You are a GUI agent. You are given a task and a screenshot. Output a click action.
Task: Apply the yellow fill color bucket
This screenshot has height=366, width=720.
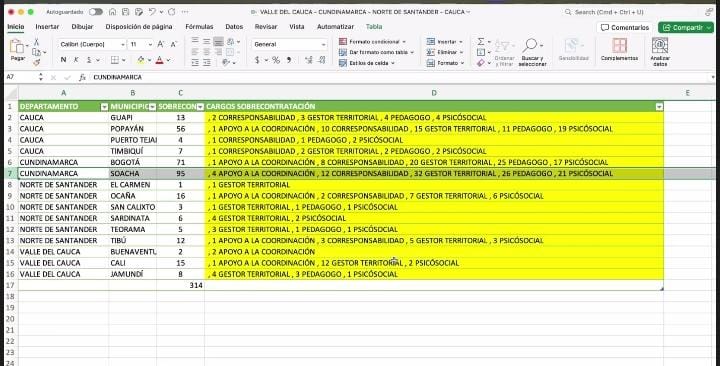[141, 60]
